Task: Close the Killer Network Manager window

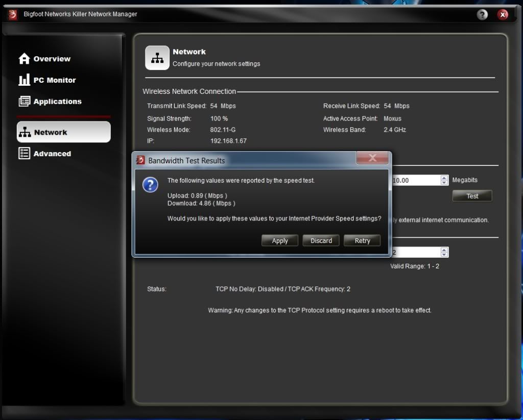Action: (503, 14)
